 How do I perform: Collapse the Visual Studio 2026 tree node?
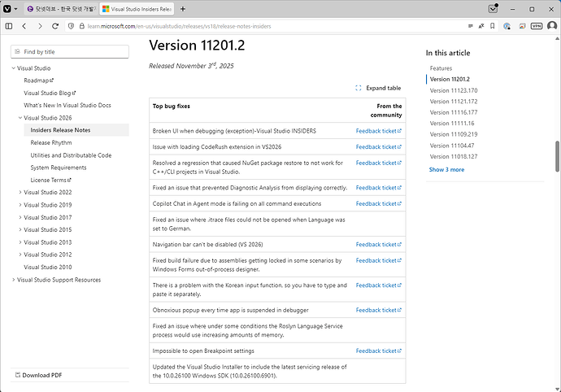coord(20,118)
